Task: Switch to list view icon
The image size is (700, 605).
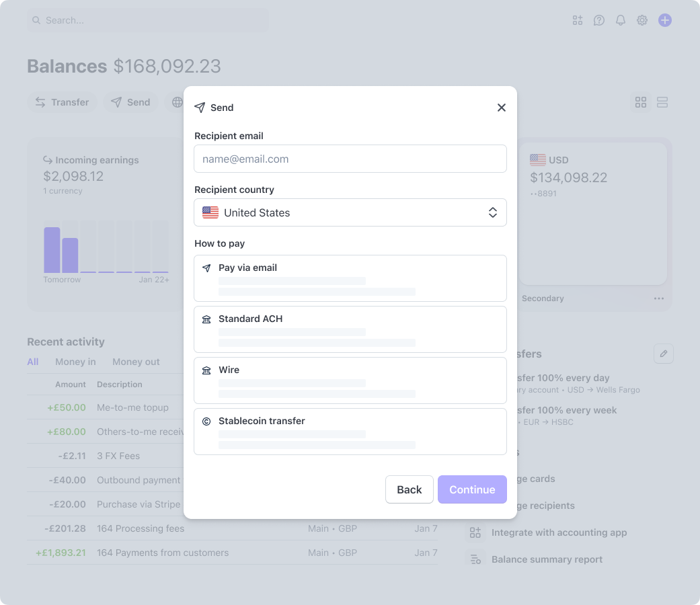Action: 662,102
